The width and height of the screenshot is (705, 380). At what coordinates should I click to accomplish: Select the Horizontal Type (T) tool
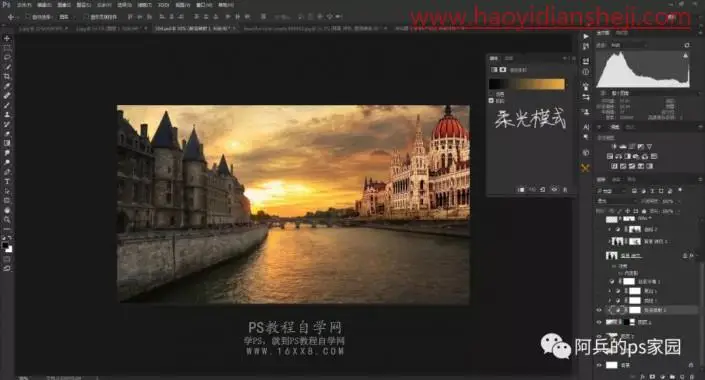point(7,181)
